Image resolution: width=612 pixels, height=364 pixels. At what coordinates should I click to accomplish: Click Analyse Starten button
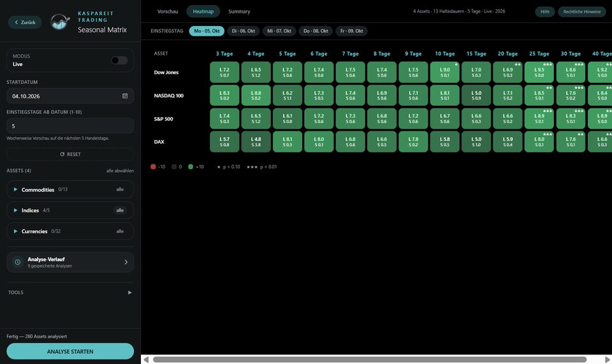[70, 351]
